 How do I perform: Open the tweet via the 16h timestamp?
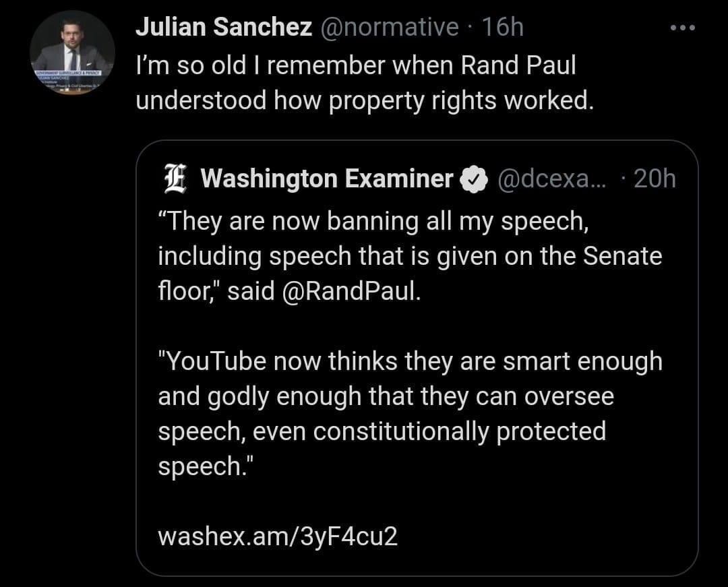(x=503, y=27)
